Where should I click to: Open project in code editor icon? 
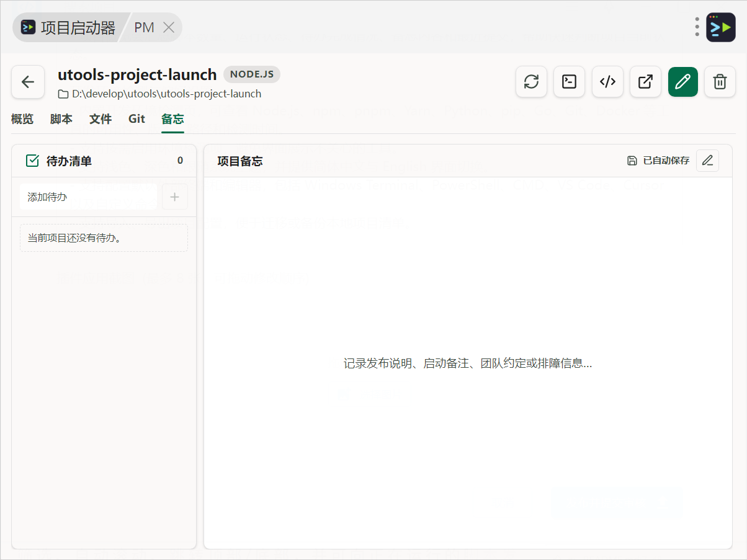tap(607, 82)
